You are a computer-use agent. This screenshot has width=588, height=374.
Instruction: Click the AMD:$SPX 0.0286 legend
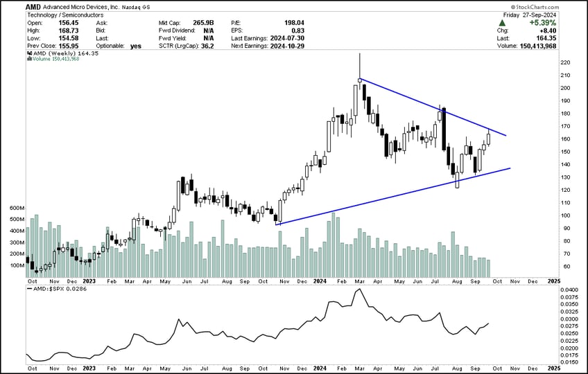coord(60,289)
